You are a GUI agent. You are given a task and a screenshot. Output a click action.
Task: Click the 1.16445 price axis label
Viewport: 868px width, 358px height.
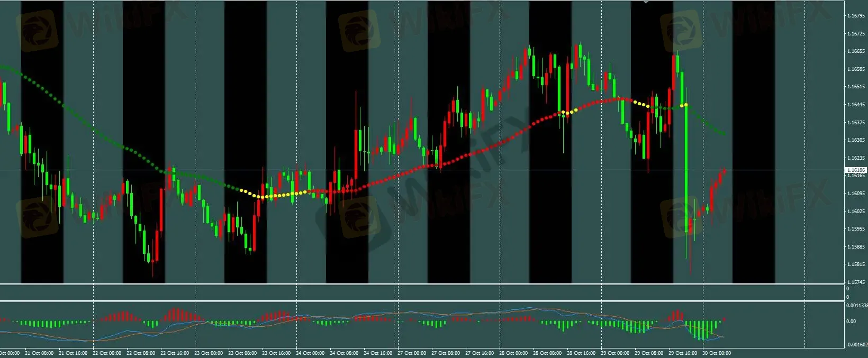tap(855, 105)
